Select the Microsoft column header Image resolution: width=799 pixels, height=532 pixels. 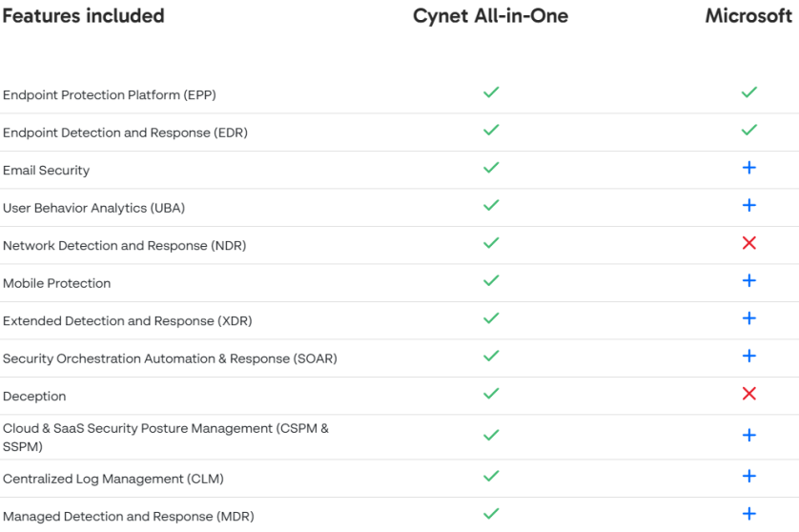tap(748, 16)
